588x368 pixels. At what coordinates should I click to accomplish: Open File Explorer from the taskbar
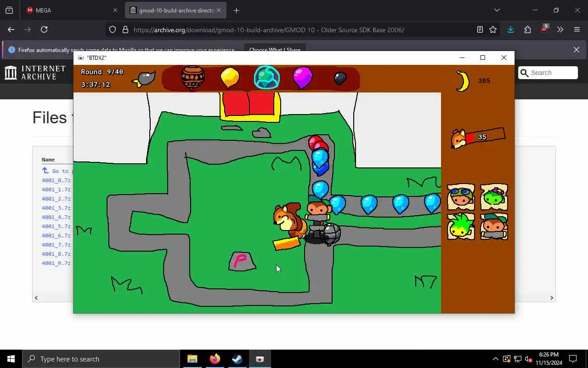[x=192, y=359]
